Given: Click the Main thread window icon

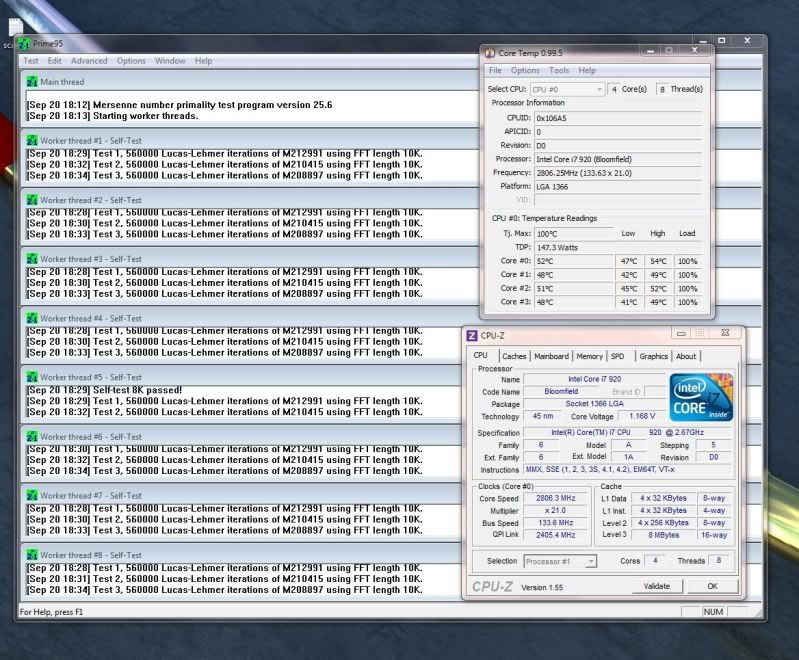Looking at the screenshot, I should click(x=32, y=82).
